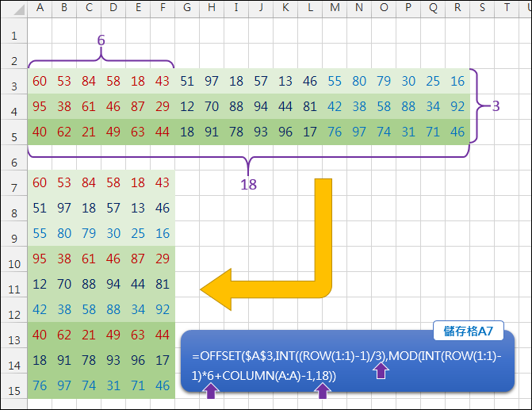Select column S header
Image resolution: width=532 pixels, height=410 pixels.
tap(482, 8)
